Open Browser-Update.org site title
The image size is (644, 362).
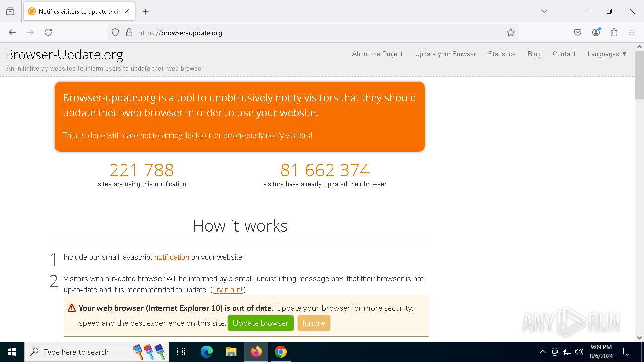coord(64,54)
